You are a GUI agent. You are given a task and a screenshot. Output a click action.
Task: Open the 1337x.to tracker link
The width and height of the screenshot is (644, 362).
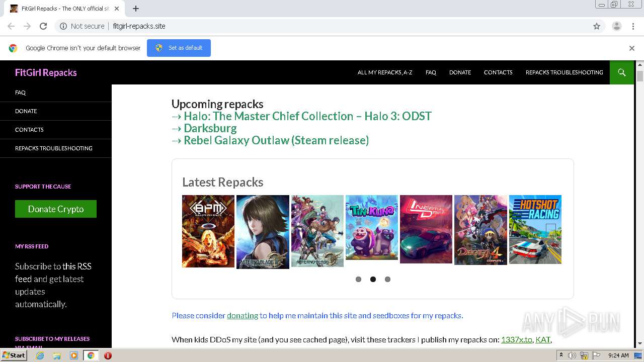(x=517, y=339)
